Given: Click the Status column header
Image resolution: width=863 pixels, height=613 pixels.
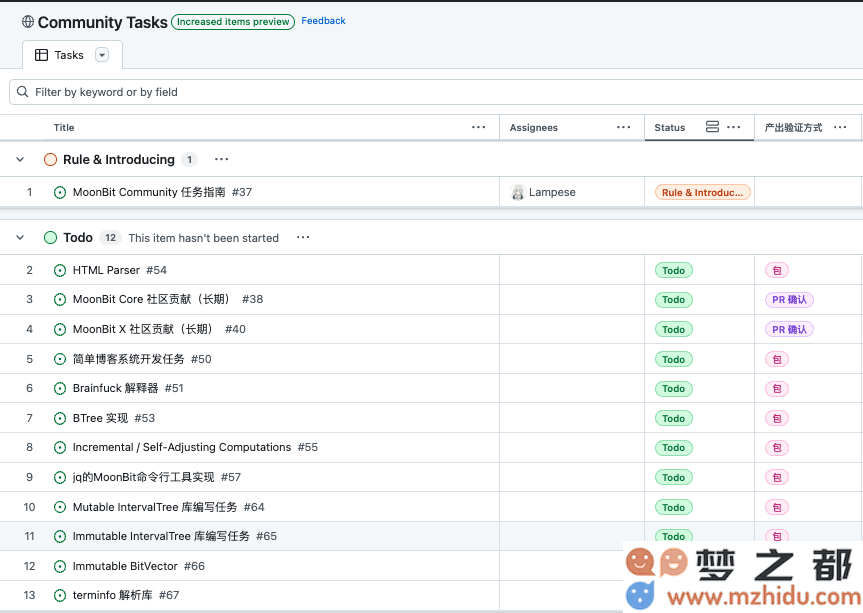Looking at the screenshot, I should coord(669,127).
